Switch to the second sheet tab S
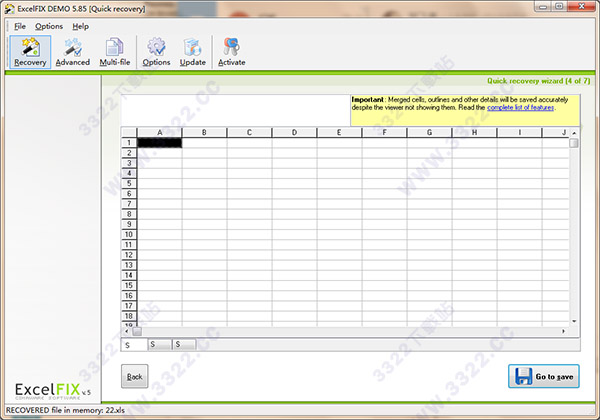Image resolution: width=600 pixels, height=420 pixels. pos(160,344)
